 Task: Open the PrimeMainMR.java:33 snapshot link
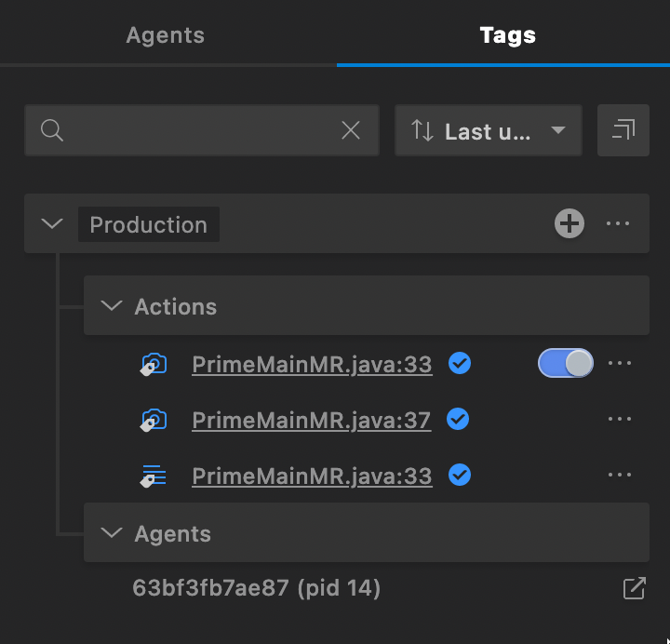(x=312, y=365)
